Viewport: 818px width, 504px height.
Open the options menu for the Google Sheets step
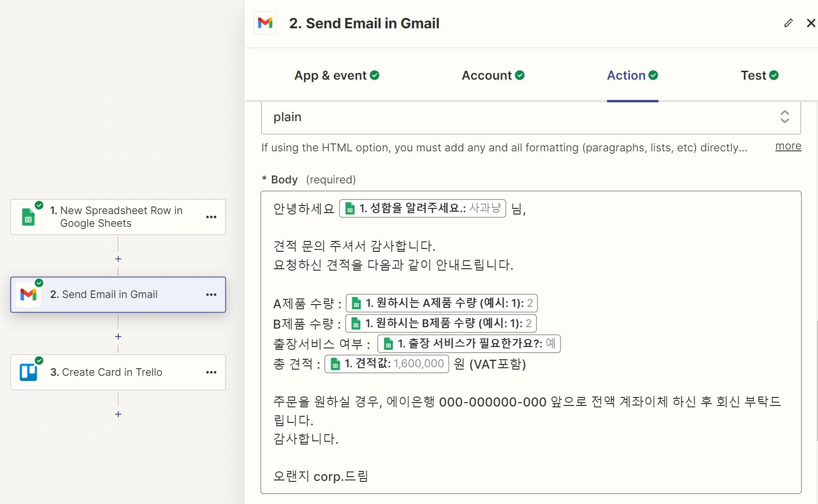(x=211, y=217)
